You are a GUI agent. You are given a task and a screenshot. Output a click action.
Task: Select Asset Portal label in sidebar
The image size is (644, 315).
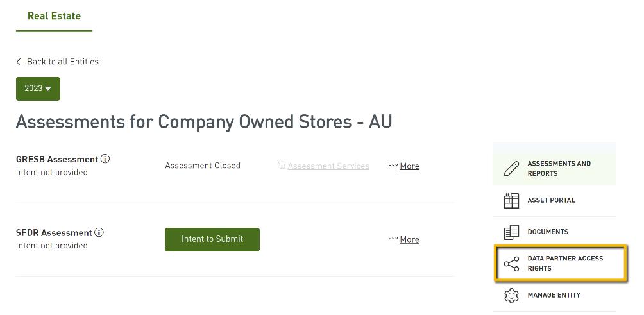(x=551, y=200)
